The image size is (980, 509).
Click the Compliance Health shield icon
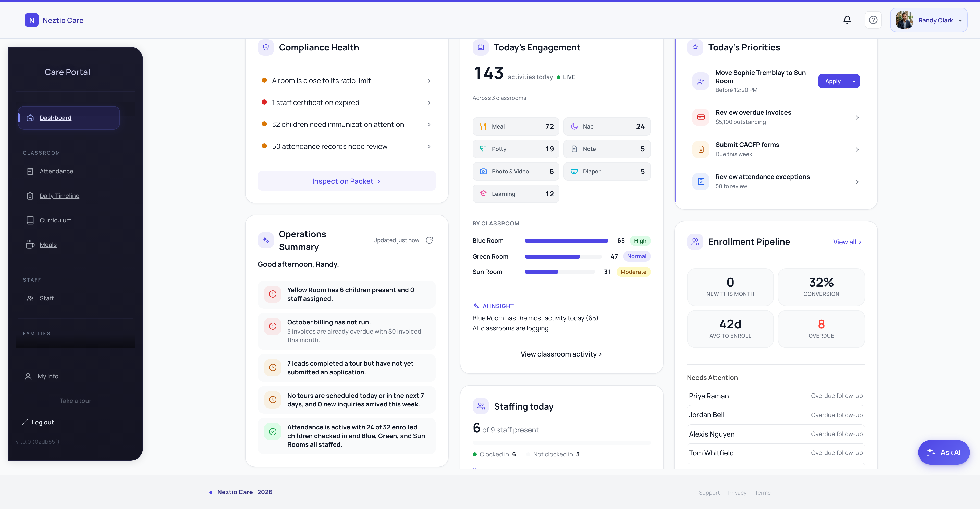(266, 47)
